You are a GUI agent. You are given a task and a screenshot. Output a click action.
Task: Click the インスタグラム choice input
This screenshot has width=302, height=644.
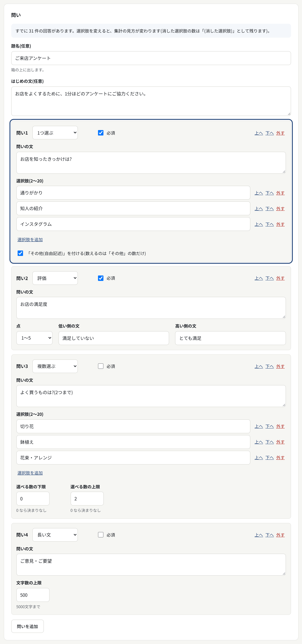pyautogui.click(x=133, y=224)
